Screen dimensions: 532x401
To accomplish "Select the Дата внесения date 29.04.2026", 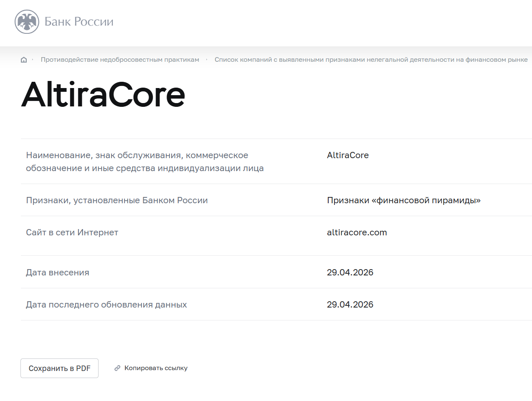I will pos(350,272).
